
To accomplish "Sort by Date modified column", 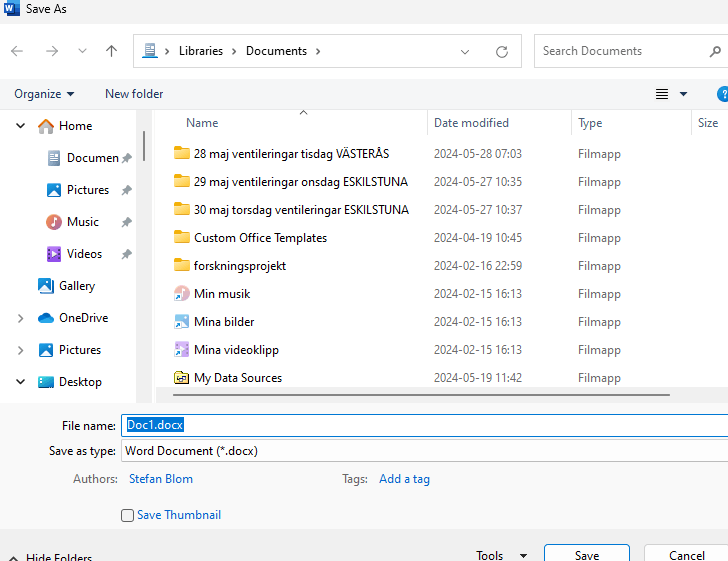I will click(x=471, y=123).
